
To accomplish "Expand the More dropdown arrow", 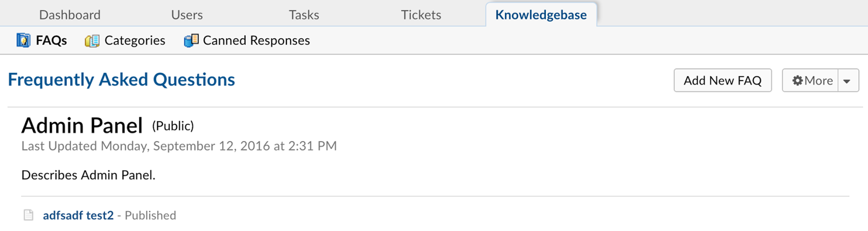I will [x=847, y=81].
